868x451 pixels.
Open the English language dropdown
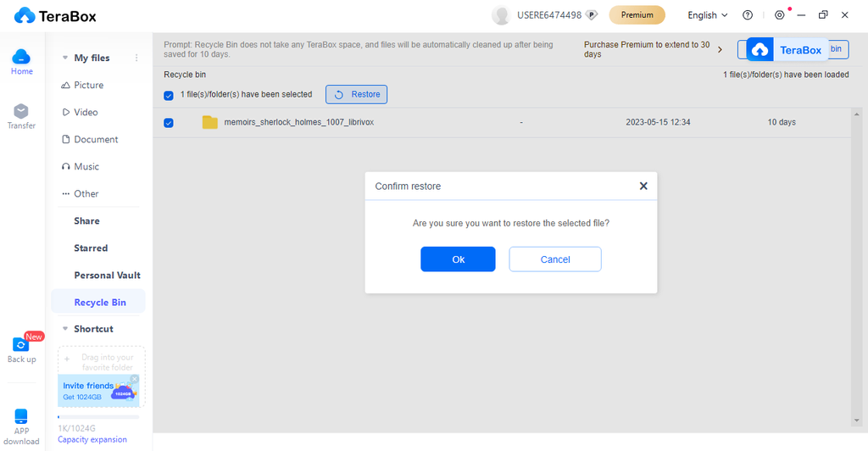tap(708, 15)
